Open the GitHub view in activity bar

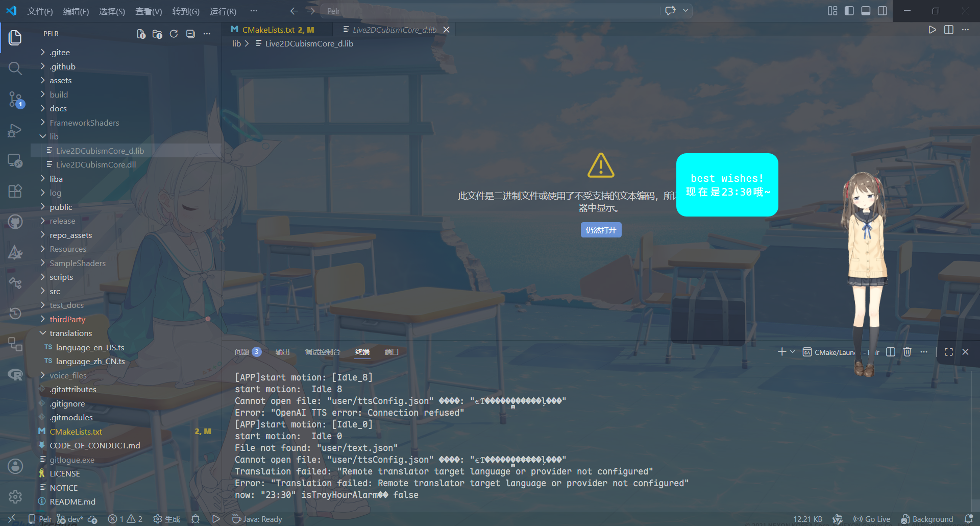click(15, 222)
